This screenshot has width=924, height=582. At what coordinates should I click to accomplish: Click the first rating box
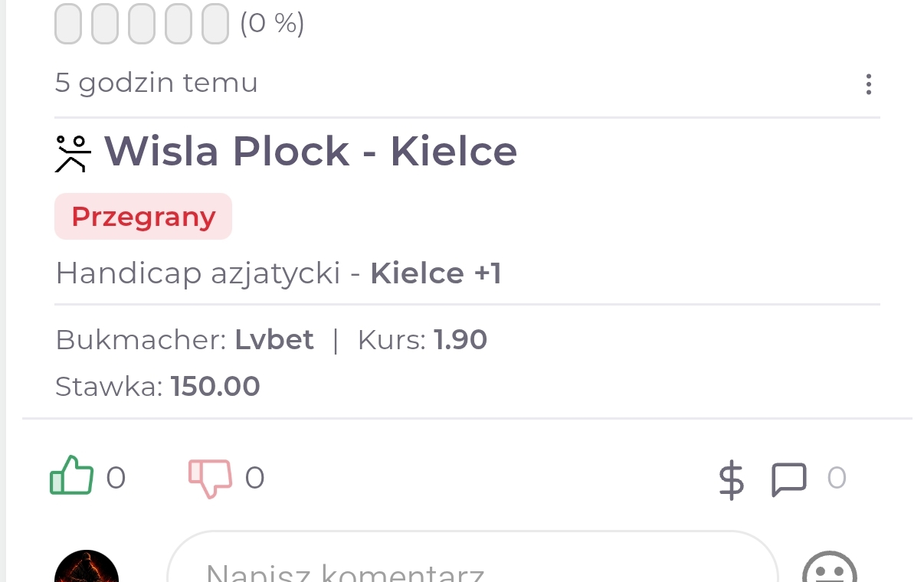[68, 24]
